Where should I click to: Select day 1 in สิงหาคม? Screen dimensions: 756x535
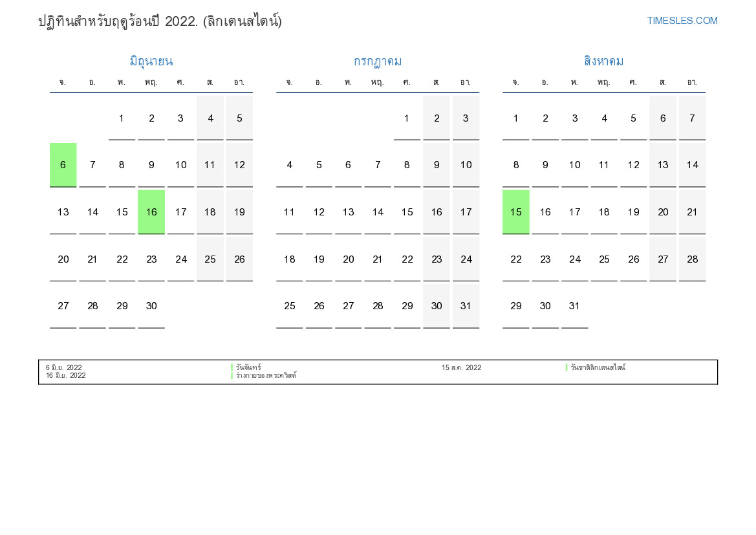point(516,118)
